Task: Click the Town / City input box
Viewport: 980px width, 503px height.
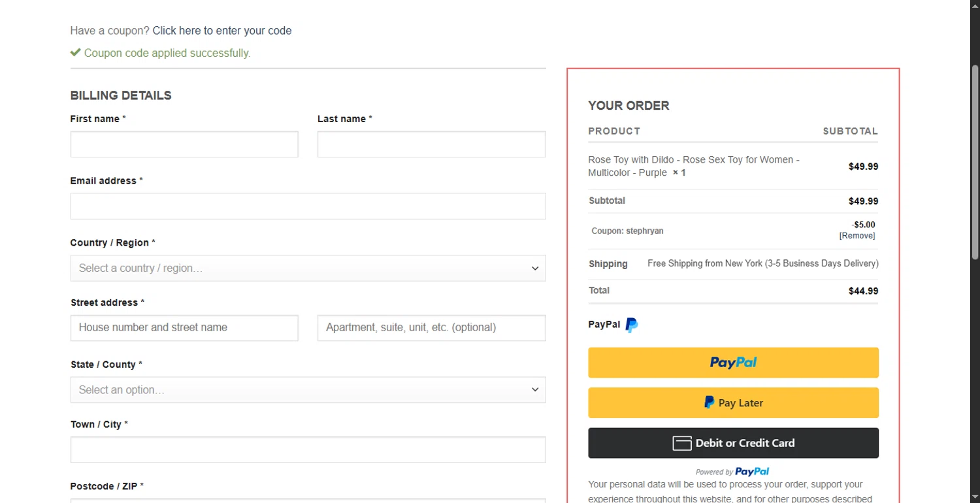Action: pyautogui.click(x=308, y=450)
